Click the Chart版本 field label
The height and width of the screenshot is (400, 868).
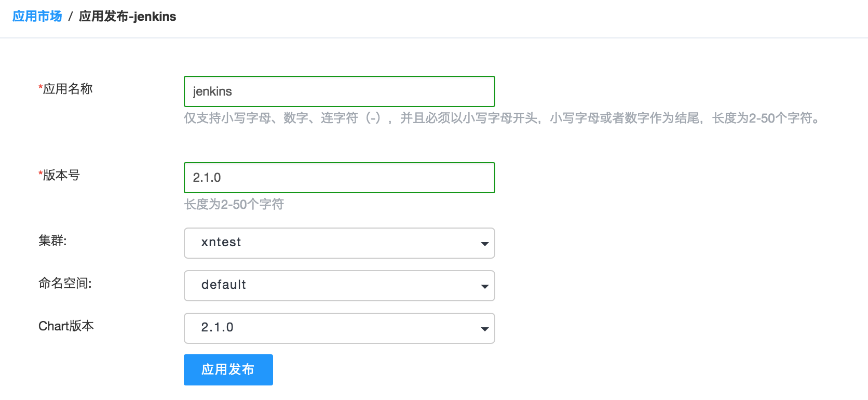coord(66,326)
